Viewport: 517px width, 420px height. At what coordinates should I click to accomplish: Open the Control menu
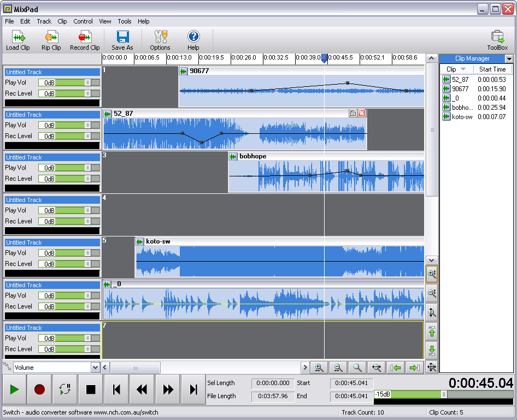coord(83,21)
